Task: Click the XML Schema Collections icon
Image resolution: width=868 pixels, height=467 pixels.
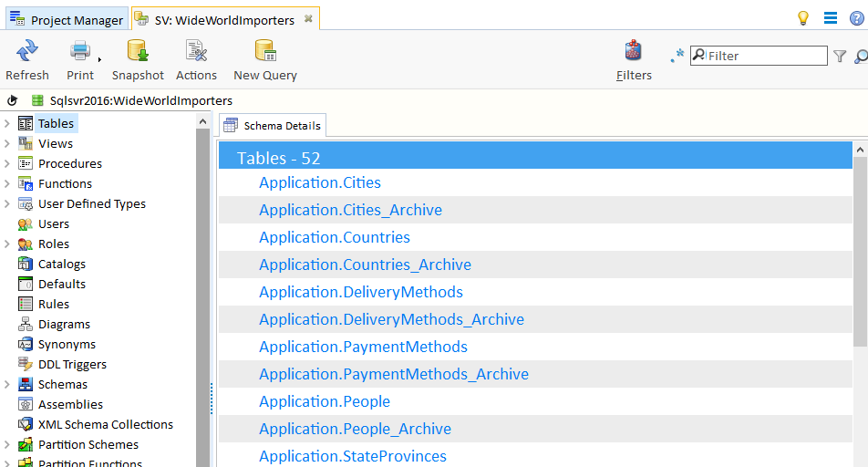Action: click(x=25, y=424)
